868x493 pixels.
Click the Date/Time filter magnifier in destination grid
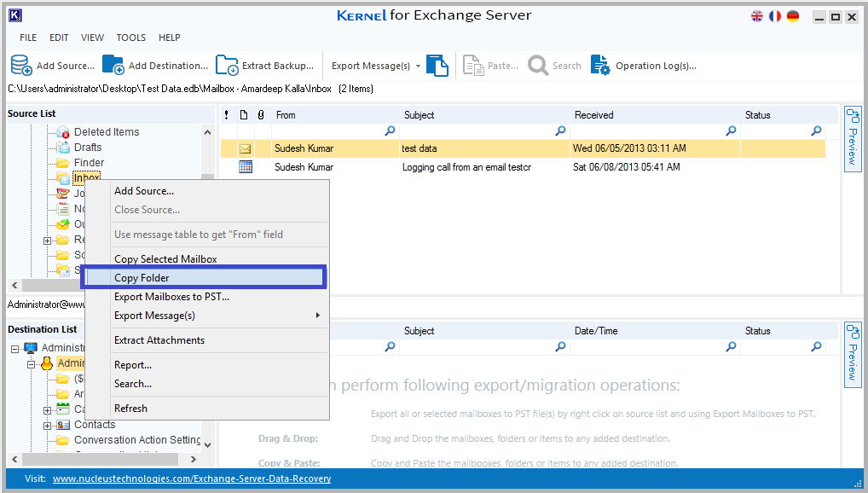[732, 346]
